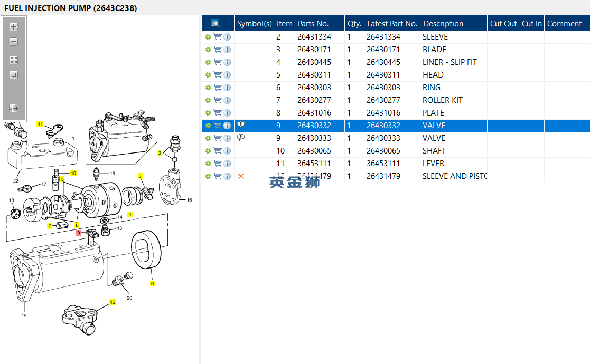The image size is (590, 364).
Task: Click the gear icon for HEAD row
Action: pos(208,75)
